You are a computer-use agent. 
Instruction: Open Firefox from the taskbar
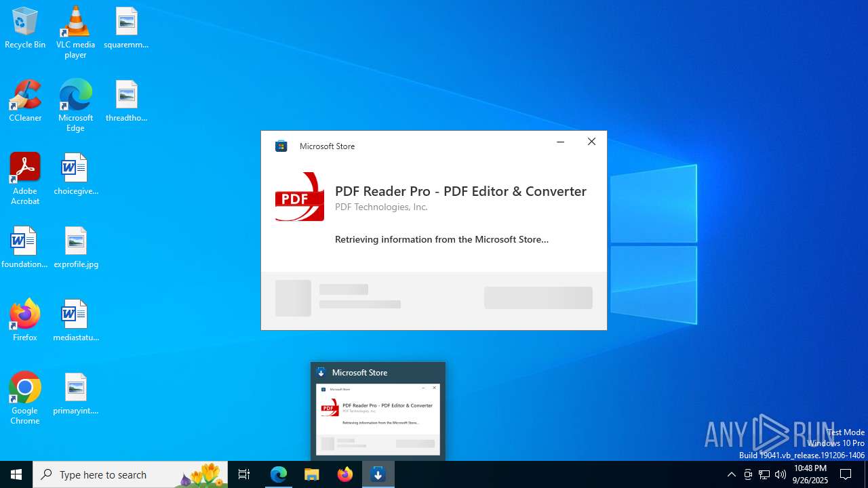point(345,474)
